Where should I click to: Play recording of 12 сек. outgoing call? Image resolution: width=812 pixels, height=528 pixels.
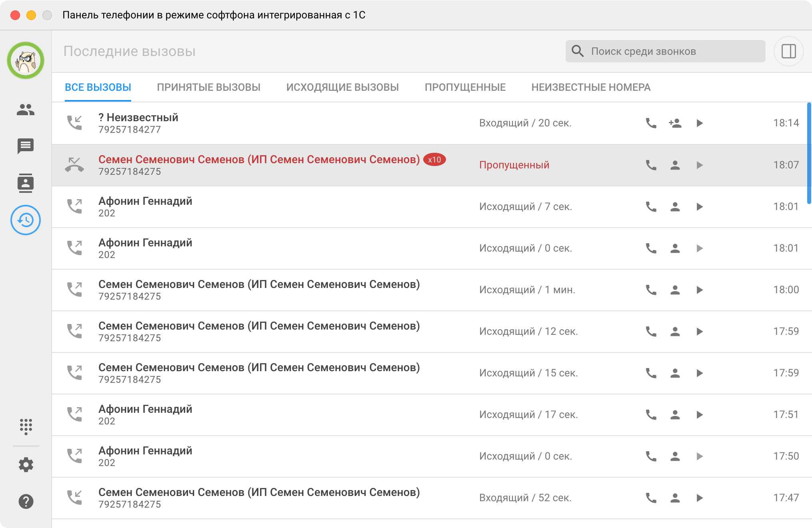700,332
